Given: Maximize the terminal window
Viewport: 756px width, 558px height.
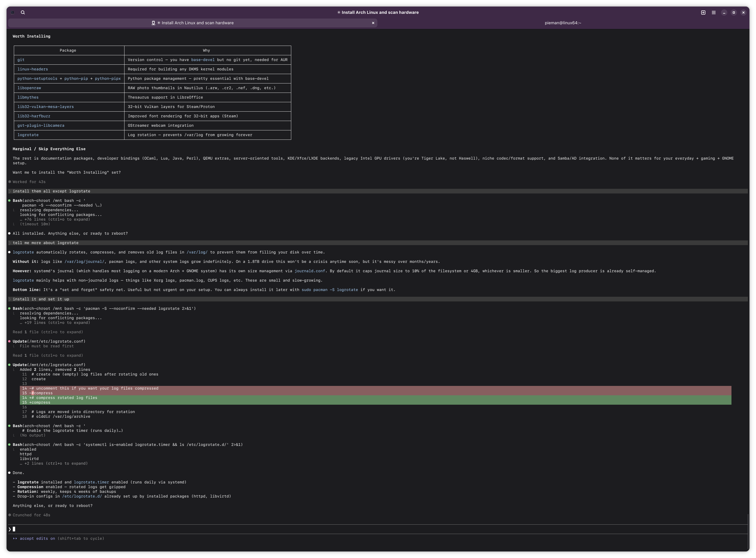Looking at the screenshot, I should click(x=734, y=13).
